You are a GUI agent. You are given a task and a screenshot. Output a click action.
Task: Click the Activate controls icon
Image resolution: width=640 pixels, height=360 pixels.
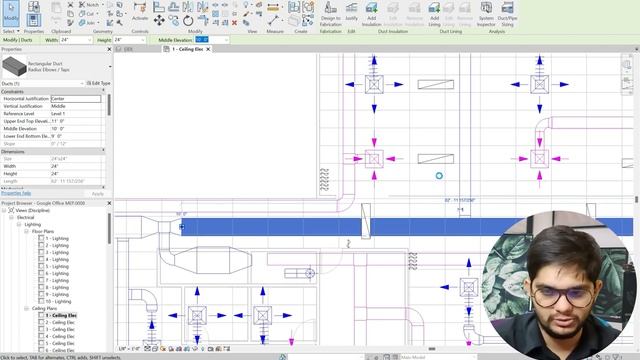140,12
